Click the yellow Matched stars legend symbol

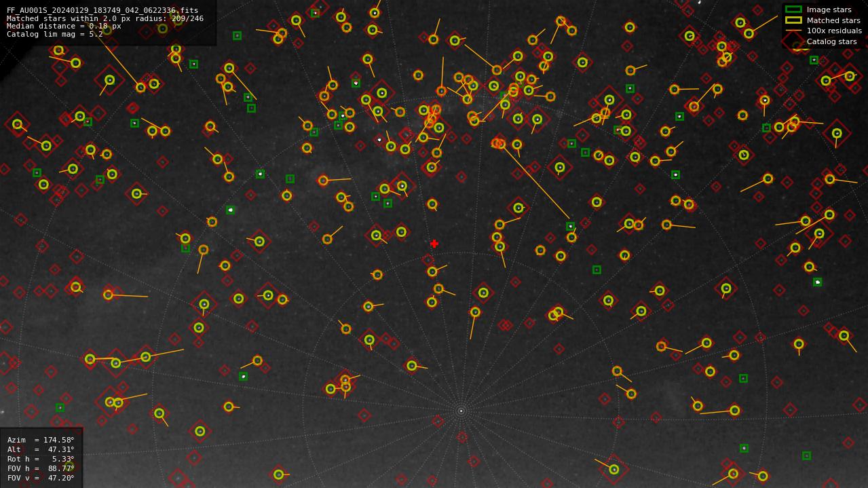click(793, 20)
